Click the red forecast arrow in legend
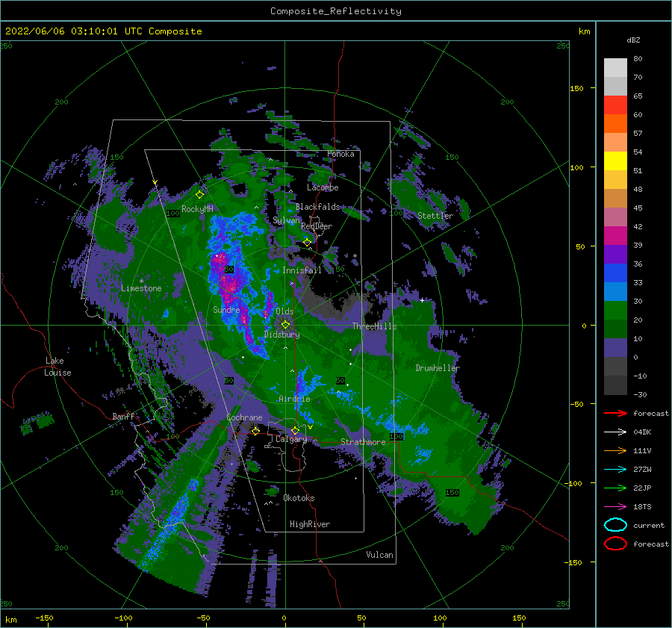Viewport: 672px width, 628px height. 615,413
